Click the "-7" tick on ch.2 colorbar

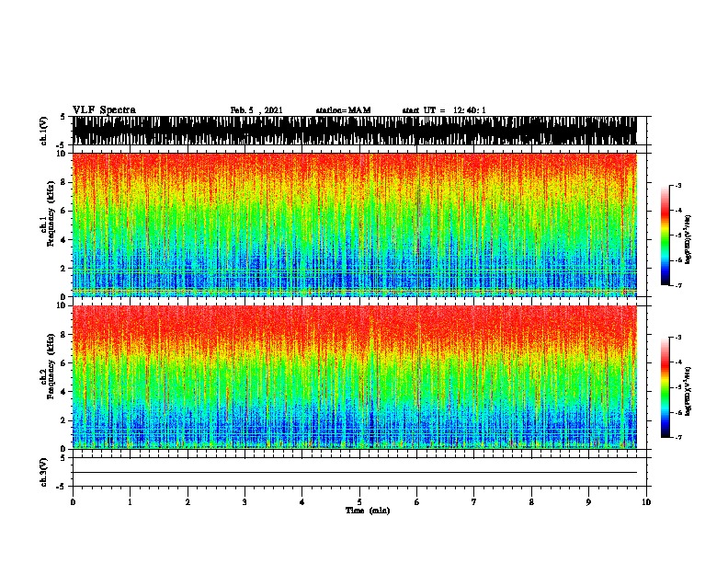tap(678, 438)
